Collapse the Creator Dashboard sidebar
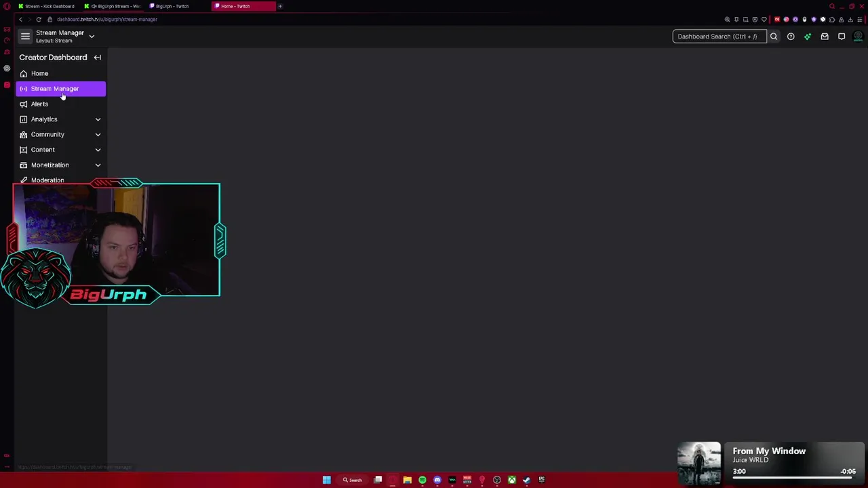 pyautogui.click(x=98, y=58)
